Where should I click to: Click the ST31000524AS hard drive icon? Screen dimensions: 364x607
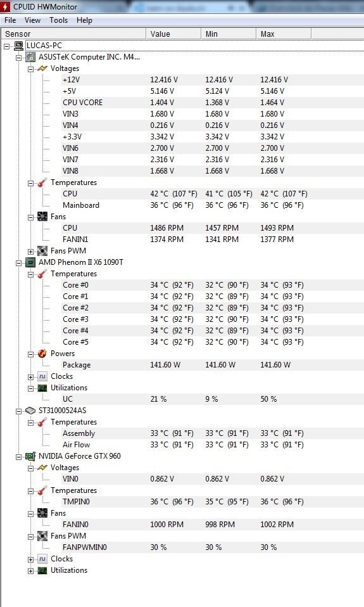[30, 411]
